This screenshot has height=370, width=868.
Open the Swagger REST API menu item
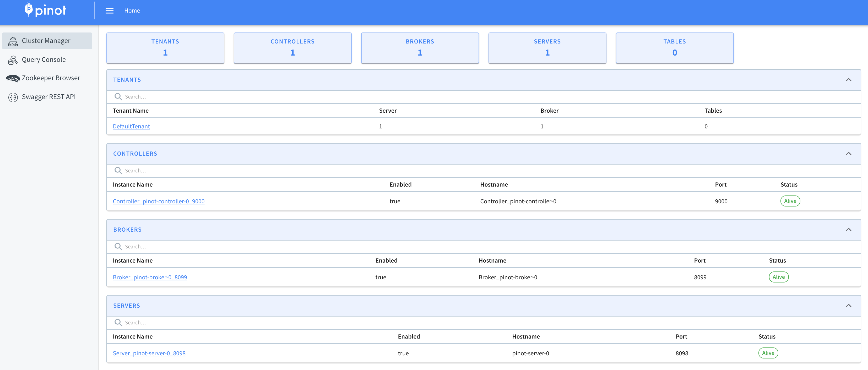pyautogui.click(x=48, y=97)
